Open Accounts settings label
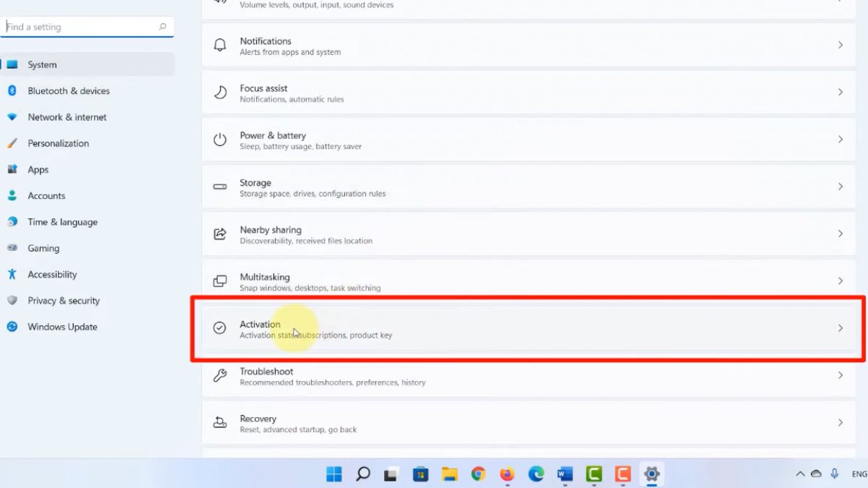This screenshot has width=868, height=488. pos(46,196)
